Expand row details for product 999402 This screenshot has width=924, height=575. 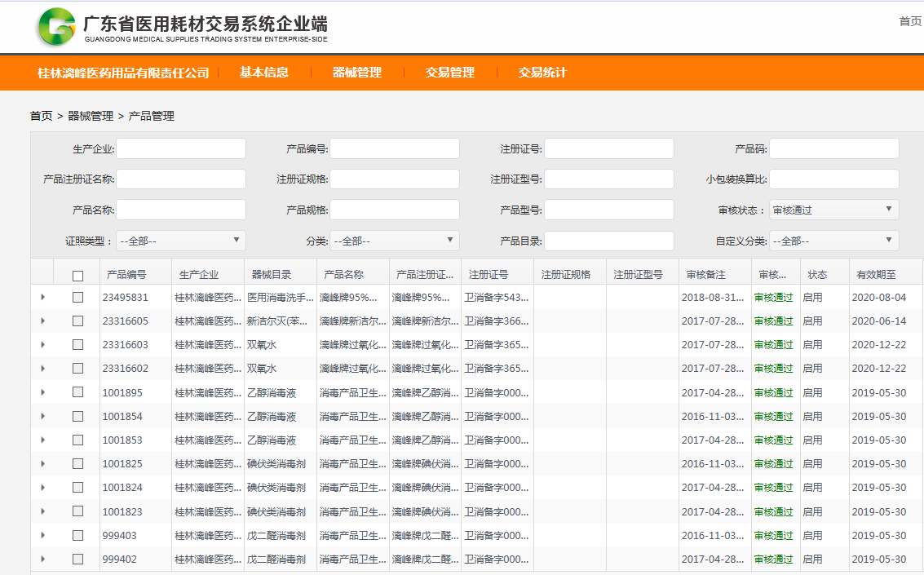[x=42, y=559]
